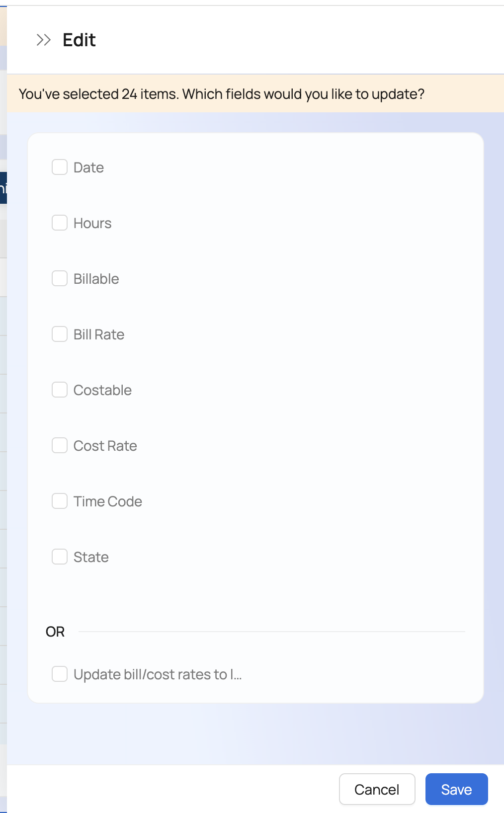Click the Edit panel heading

pyautogui.click(x=79, y=40)
